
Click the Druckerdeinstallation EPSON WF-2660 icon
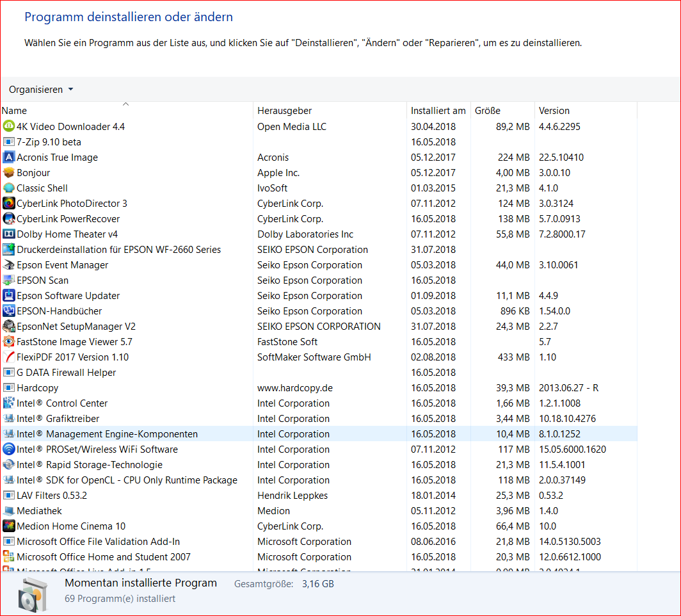(9, 249)
